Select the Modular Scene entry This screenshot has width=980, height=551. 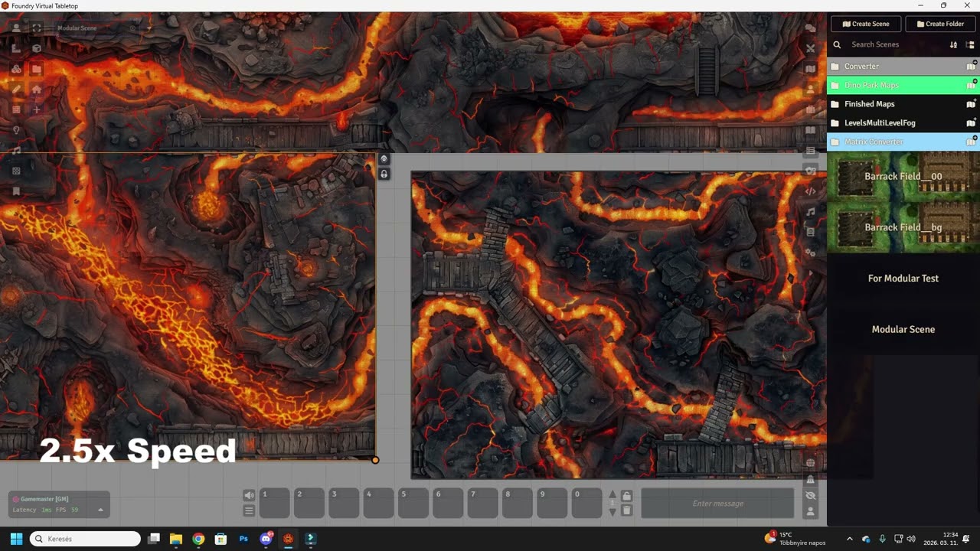tap(903, 329)
